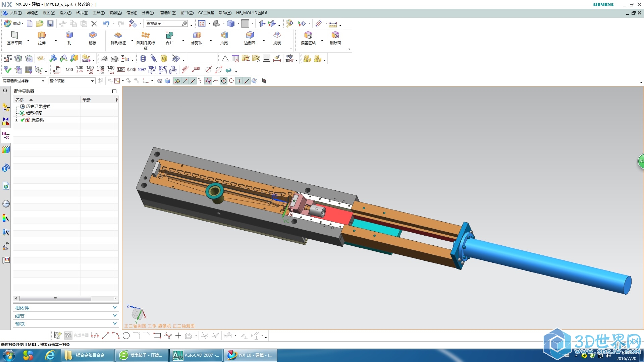644x362 pixels.
Task: Click the 10H7 binoculars icon
Action: (x=289, y=59)
